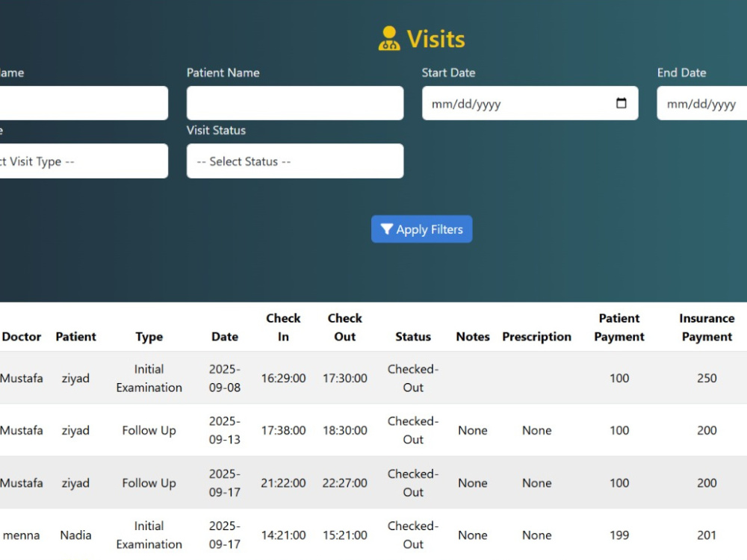Click check-out time 15:21:00

coord(345,535)
